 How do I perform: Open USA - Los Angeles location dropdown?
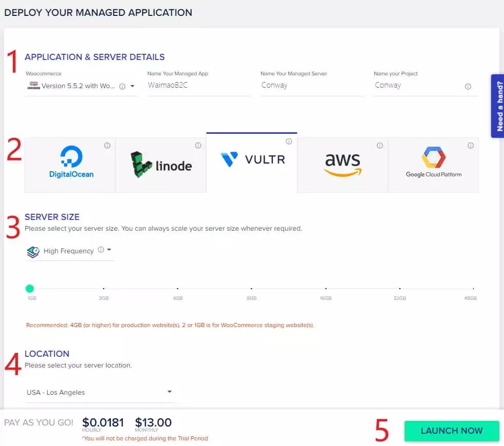click(x=100, y=392)
